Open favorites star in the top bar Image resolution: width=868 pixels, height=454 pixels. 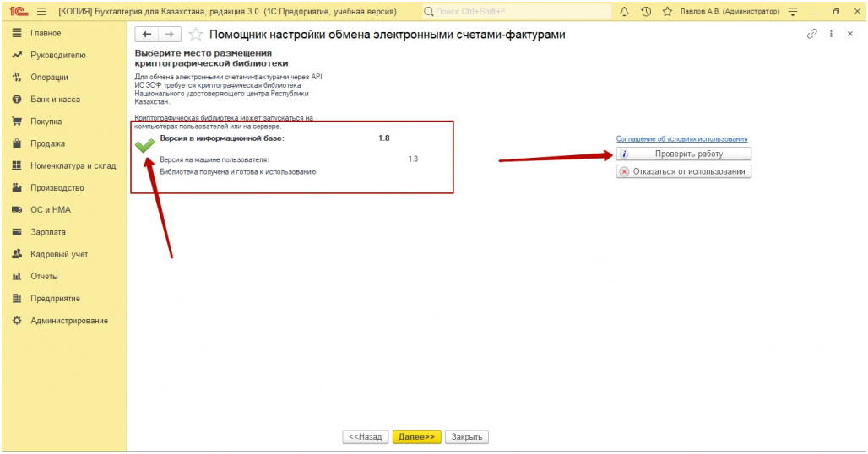[x=667, y=11]
